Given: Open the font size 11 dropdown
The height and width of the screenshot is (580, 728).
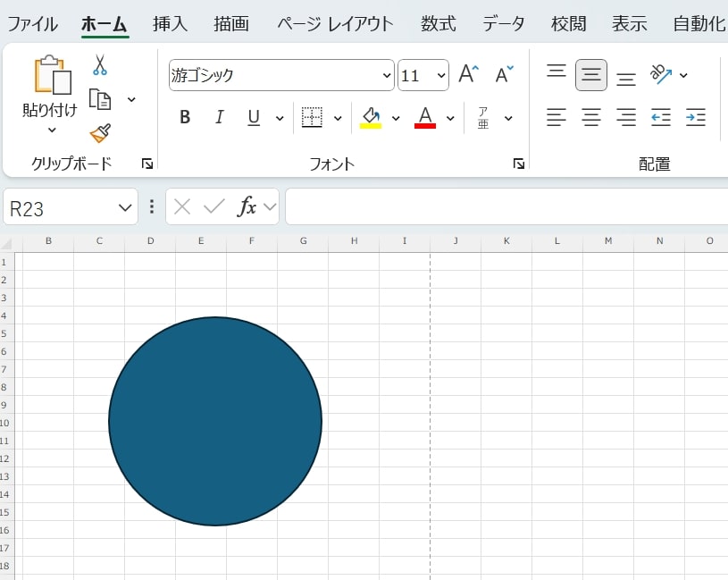Looking at the screenshot, I should pos(440,75).
